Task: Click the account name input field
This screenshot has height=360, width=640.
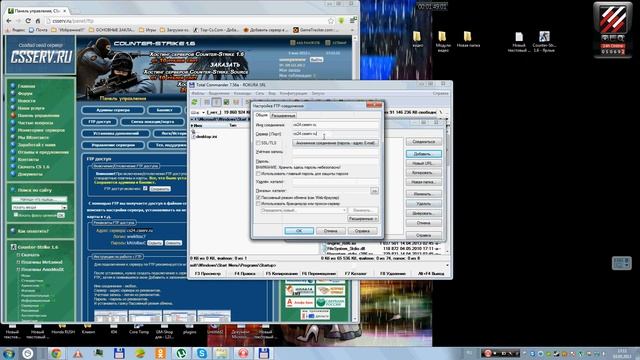Action: (x=335, y=152)
